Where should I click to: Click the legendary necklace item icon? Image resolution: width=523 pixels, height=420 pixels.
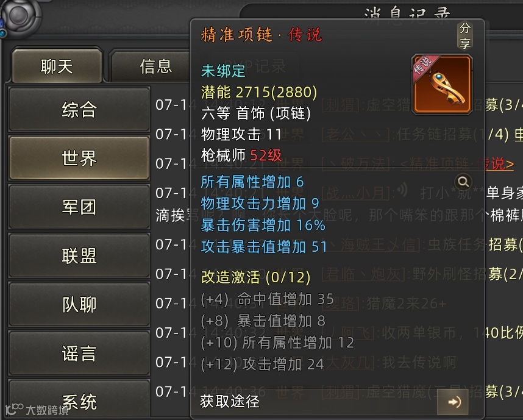click(x=442, y=85)
